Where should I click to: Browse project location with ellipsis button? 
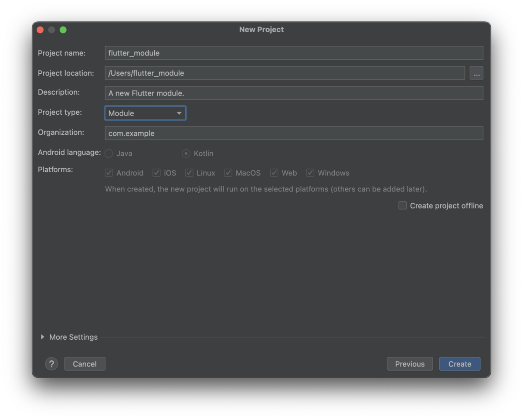coord(476,73)
